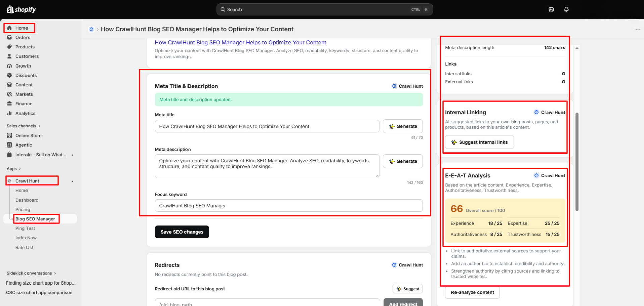The width and height of the screenshot is (644, 306).
Task: Open the blog post title link preview
Action: pos(240,42)
